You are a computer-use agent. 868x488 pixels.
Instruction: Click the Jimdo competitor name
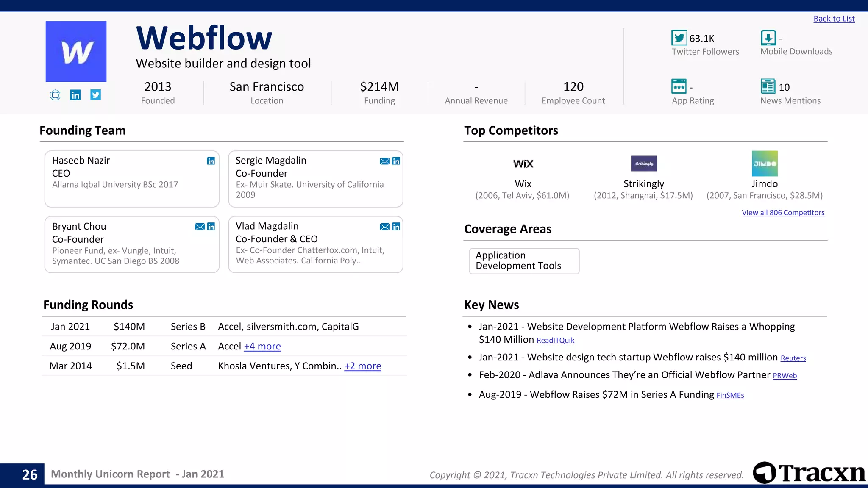point(765,184)
